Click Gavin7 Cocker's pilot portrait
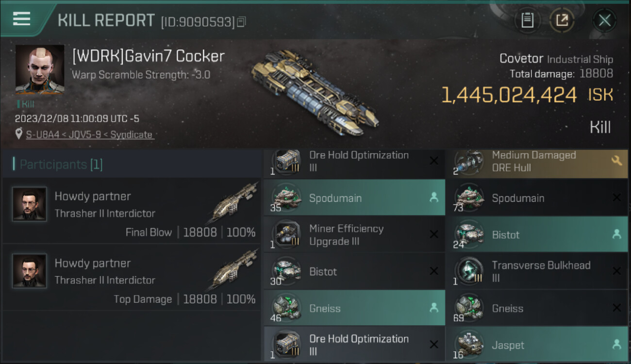The height and width of the screenshot is (364, 631). (x=40, y=69)
